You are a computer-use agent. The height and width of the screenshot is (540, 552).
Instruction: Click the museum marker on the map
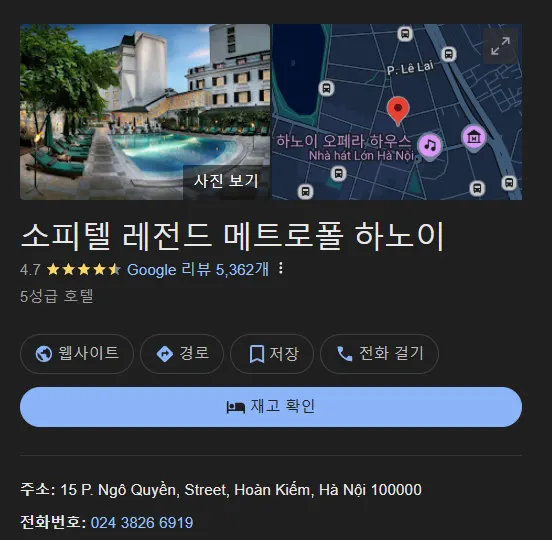coord(473,137)
